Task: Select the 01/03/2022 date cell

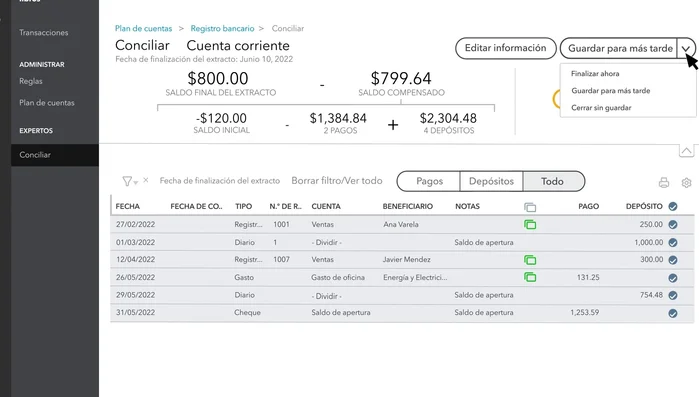Action: [136, 242]
